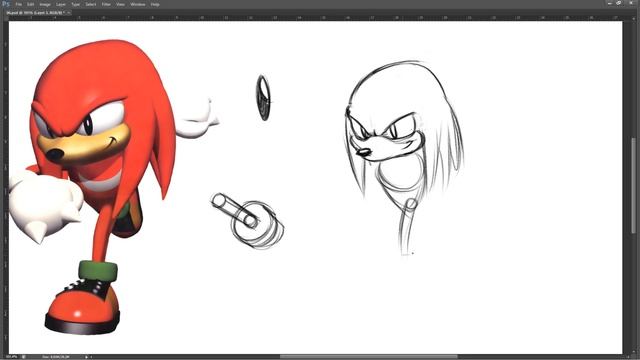Open the Help menu
Image resolution: width=640 pixels, height=360 pixels.
pyautogui.click(x=155, y=4)
